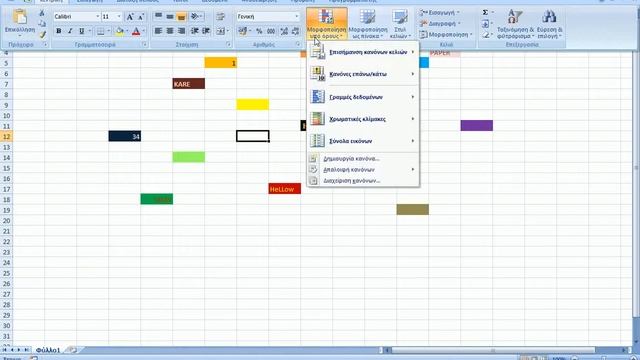This screenshot has width=640, height=360.
Task: Toggle Align Text Left
Action: (x=158, y=31)
